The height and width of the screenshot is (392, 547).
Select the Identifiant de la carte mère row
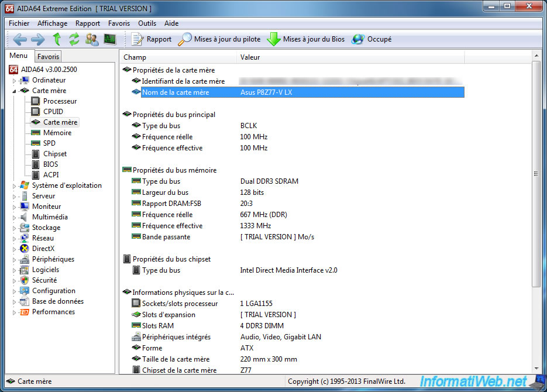click(x=298, y=81)
